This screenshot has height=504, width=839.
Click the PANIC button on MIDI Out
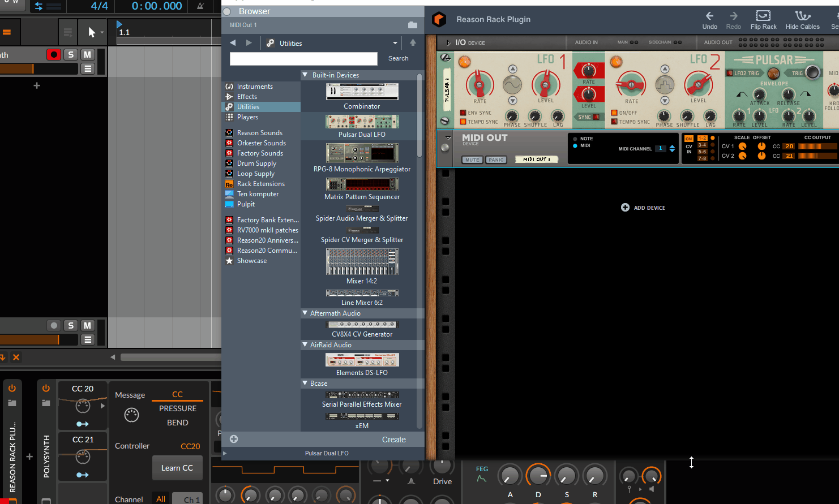(x=496, y=160)
